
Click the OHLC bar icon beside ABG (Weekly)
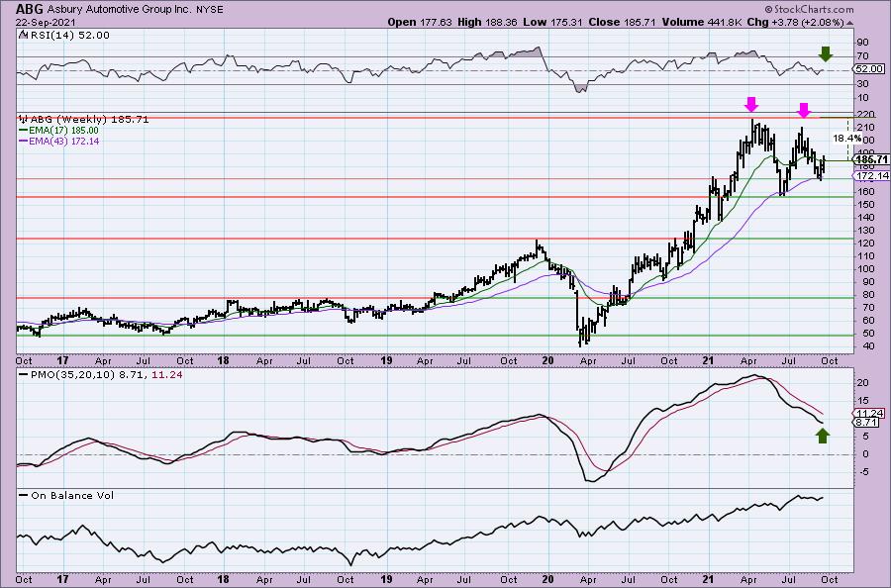point(24,120)
